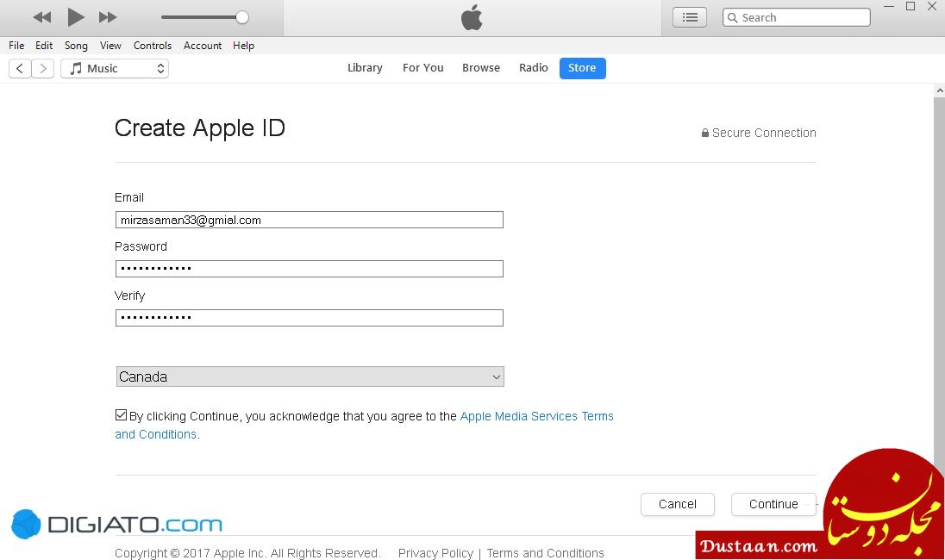Click the forward navigation arrow
The image size is (945, 560).
point(43,68)
